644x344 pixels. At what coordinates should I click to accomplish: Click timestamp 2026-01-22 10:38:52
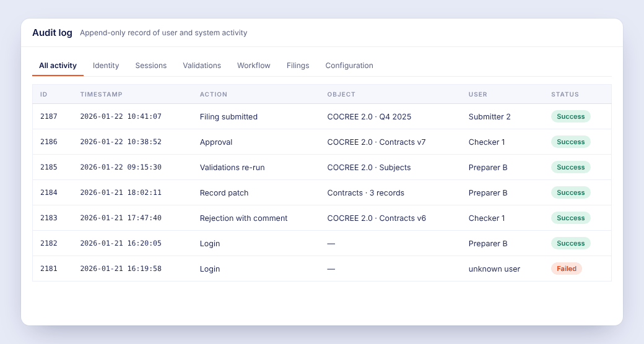click(121, 142)
